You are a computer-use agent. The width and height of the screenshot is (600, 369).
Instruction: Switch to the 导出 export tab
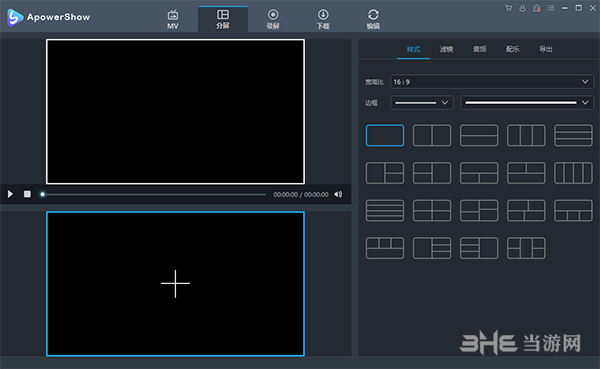545,49
